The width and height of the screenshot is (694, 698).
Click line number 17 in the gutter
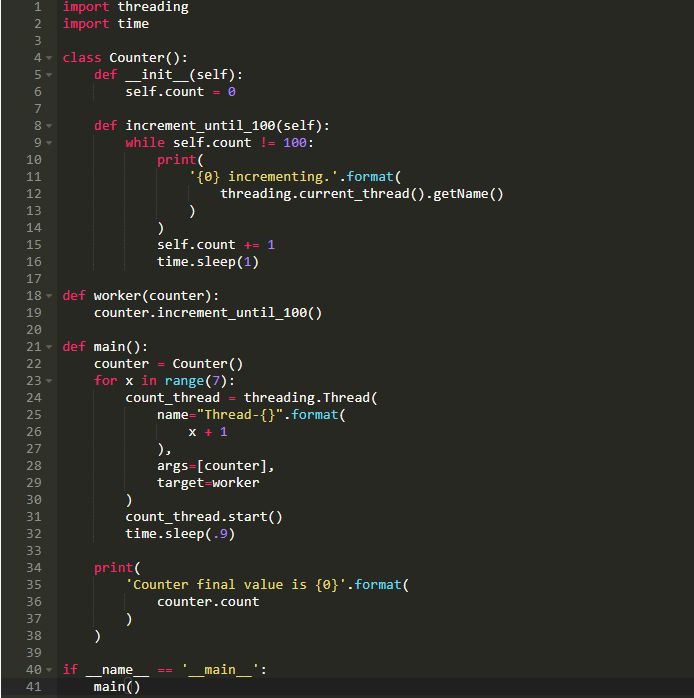(x=34, y=279)
